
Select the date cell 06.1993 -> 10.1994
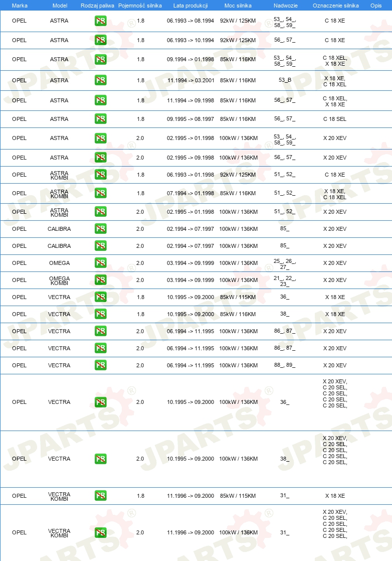pos(190,41)
